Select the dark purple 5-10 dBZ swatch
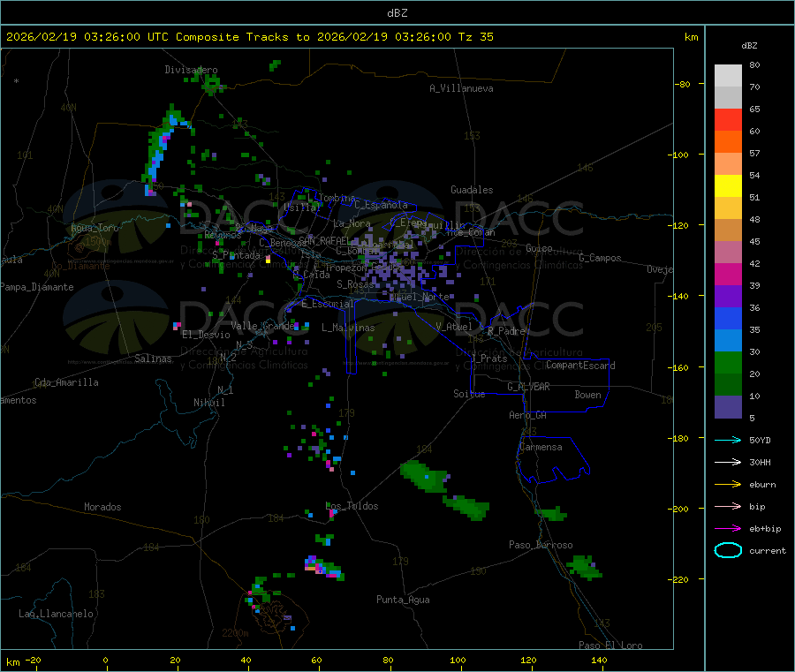The width and height of the screenshot is (795, 672). click(x=728, y=407)
